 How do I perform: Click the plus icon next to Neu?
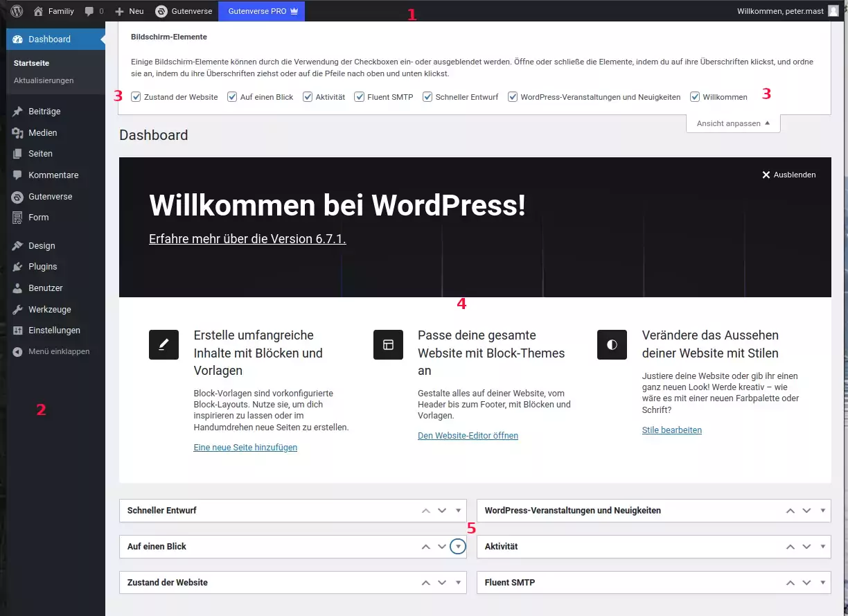(119, 11)
